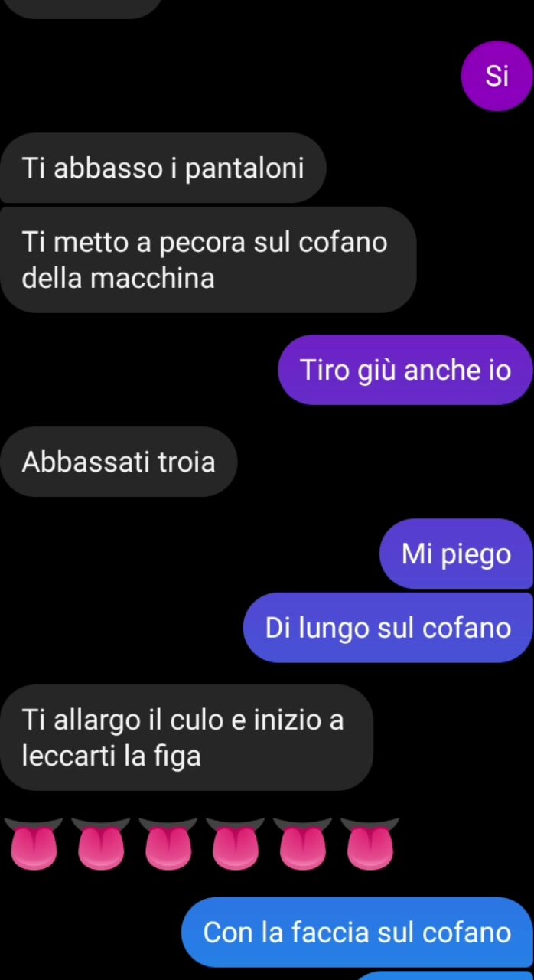The height and width of the screenshot is (980, 534).
Task: Select the purple 'Si' message bubble
Action: click(x=497, y=76)
